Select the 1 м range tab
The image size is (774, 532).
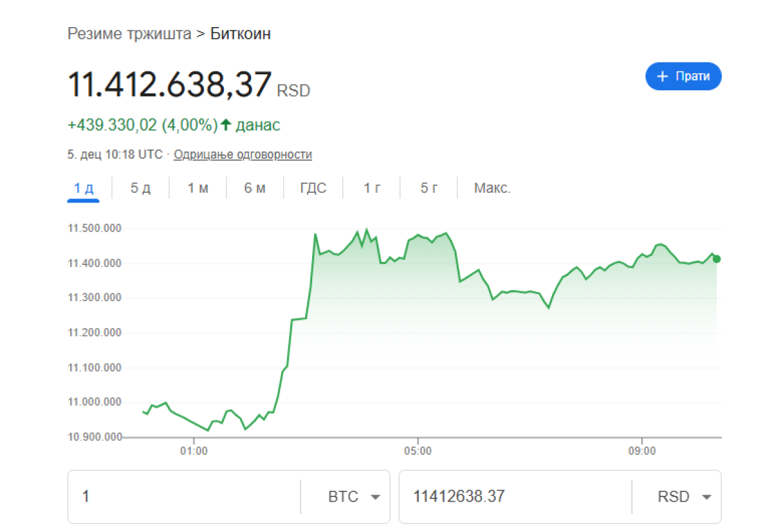click(198, 188)
